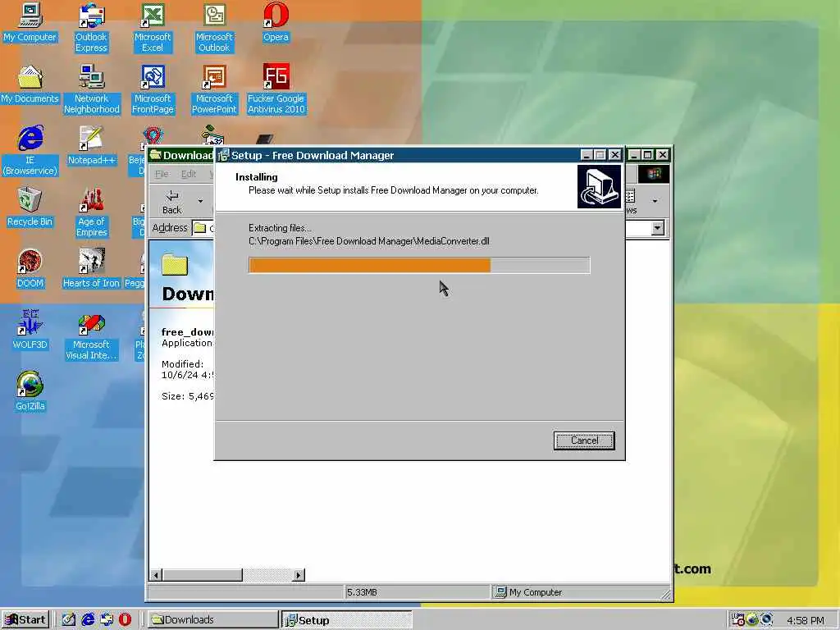Click the first quick launch icon beside Start

pyautogui.click(x=69, y=619)
